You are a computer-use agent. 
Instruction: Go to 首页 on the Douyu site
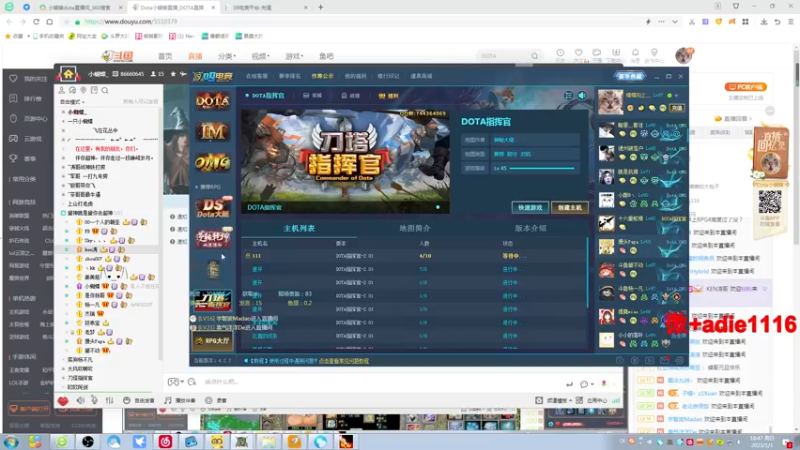165,56
